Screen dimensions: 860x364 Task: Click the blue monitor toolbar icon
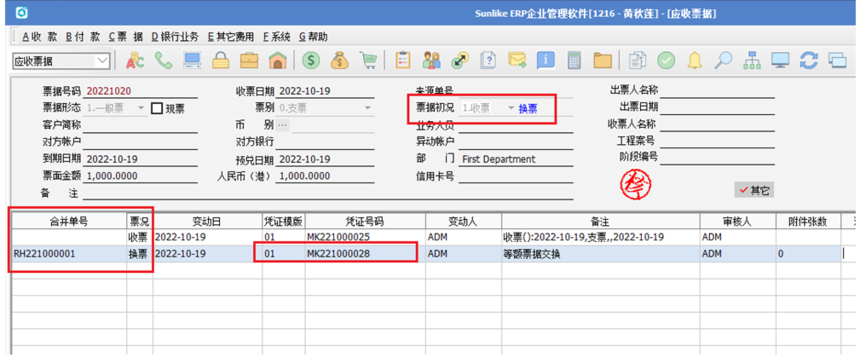pyautogui.click(x=780, y=60)
